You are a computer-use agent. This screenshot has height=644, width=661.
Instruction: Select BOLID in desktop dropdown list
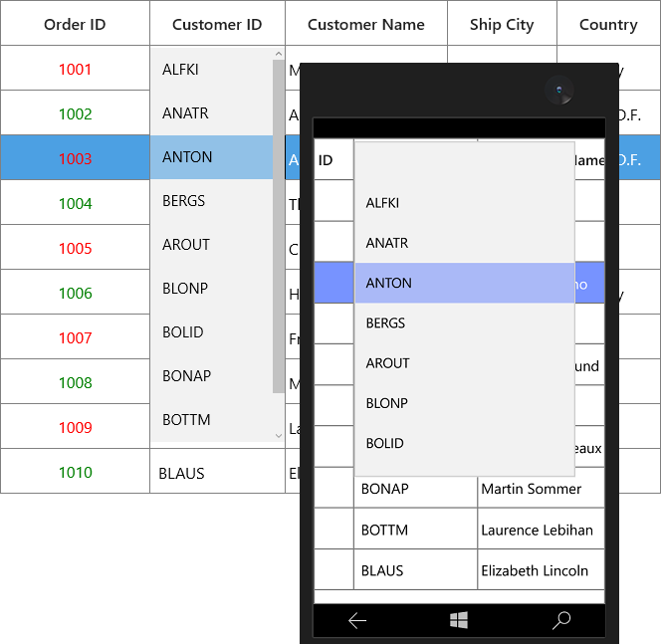(212, 332)
